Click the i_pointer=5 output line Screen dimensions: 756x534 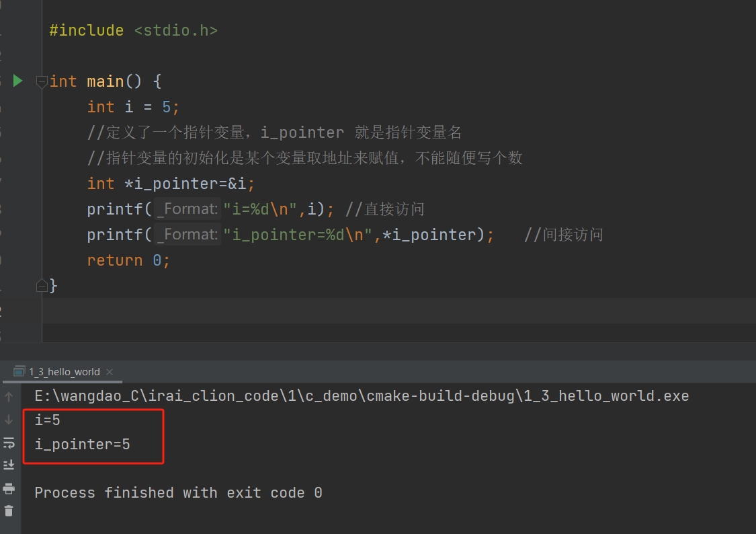pos(83,444)
